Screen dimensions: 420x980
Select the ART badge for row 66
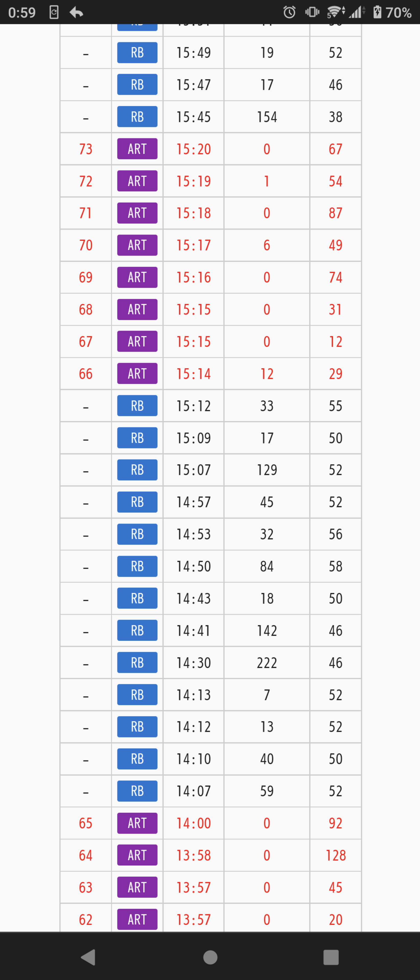[x=137, y=373]
